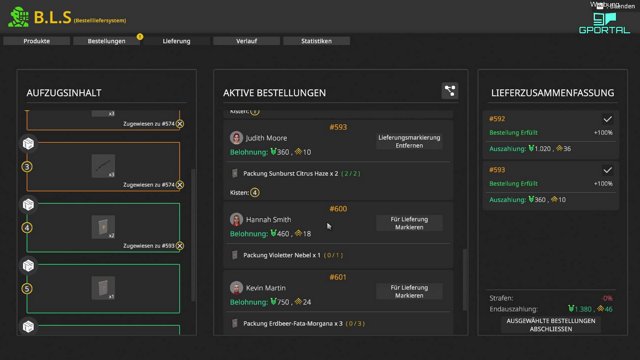Toggle checkmark on summary order #592
The width and height of the screenshot is (640, 360).
607,119
